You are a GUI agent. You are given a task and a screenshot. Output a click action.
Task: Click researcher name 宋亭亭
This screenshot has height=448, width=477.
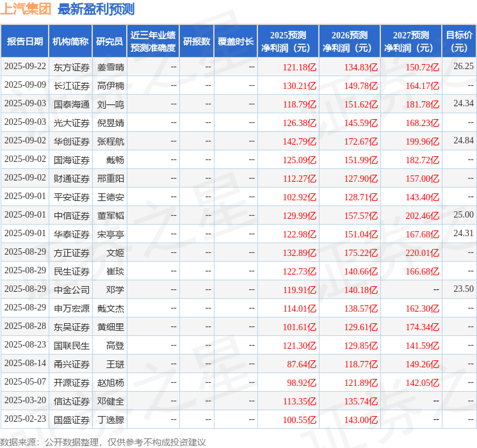110,234
